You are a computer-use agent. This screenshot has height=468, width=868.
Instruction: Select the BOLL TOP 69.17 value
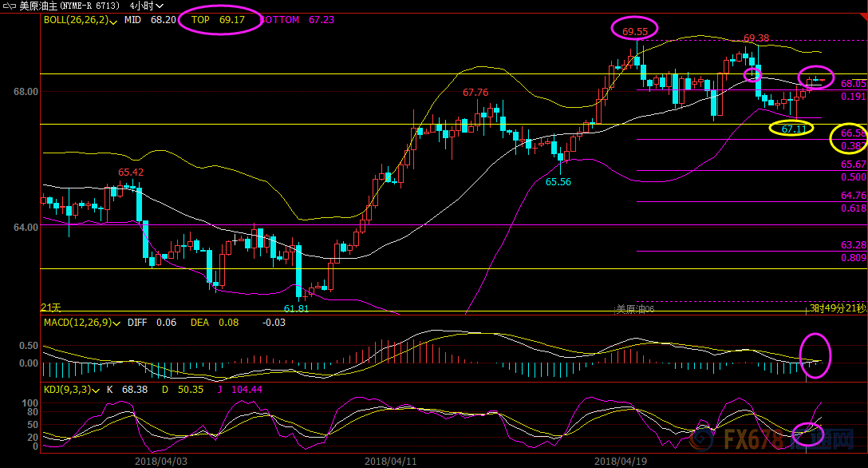[x=218, y=20]
